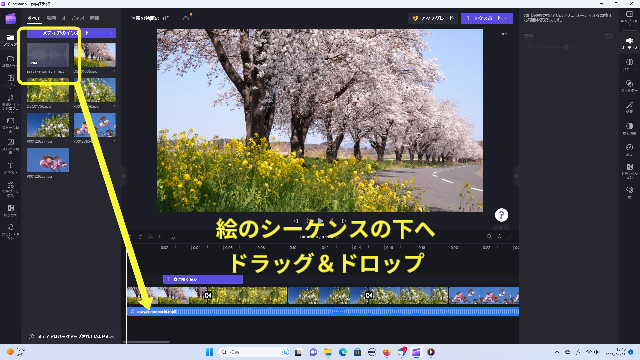Open File Explorer from the taskbar

coord(328,352)
